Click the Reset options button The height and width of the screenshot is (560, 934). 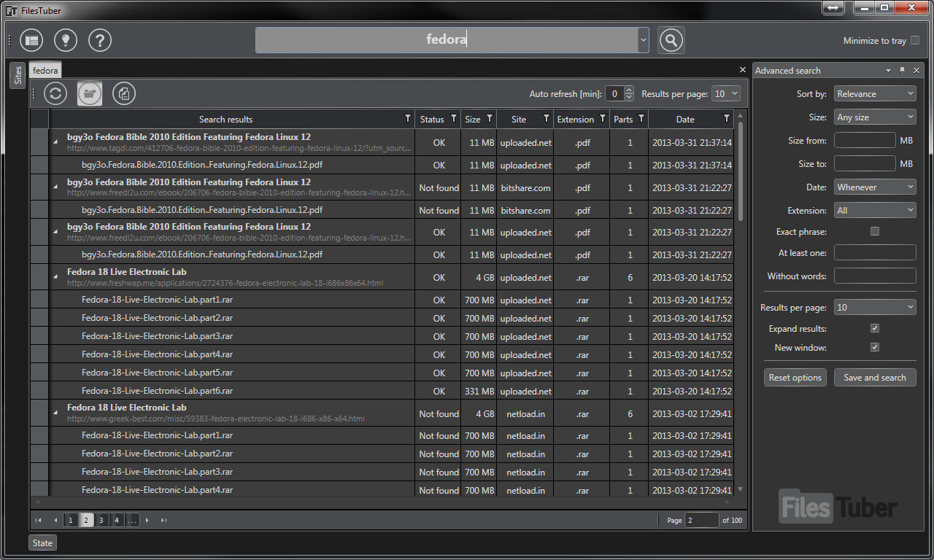coord(795,378)
